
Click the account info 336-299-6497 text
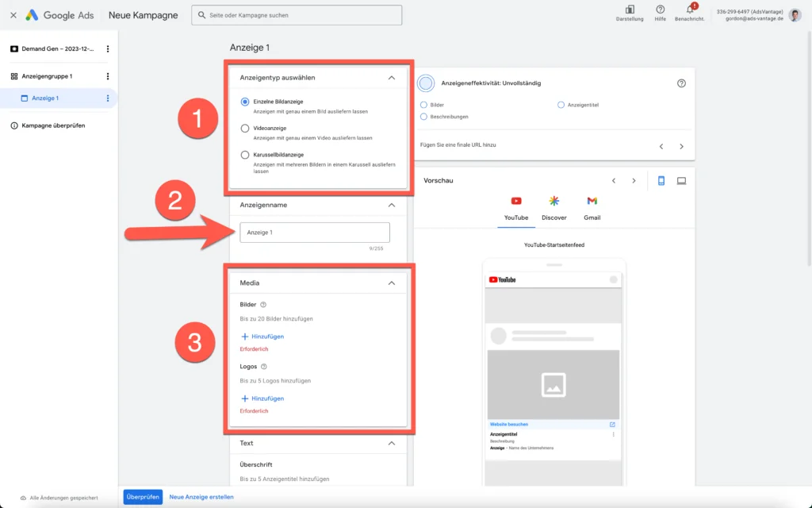(x=749, y=12)
